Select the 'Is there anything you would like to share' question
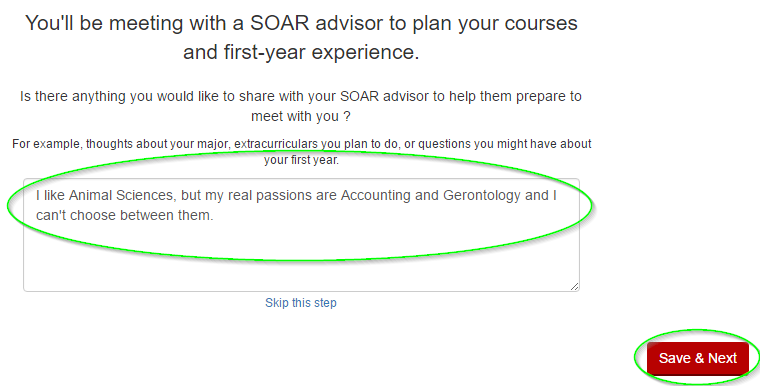This screenshot has width=760, height=386. coord(301,96)
